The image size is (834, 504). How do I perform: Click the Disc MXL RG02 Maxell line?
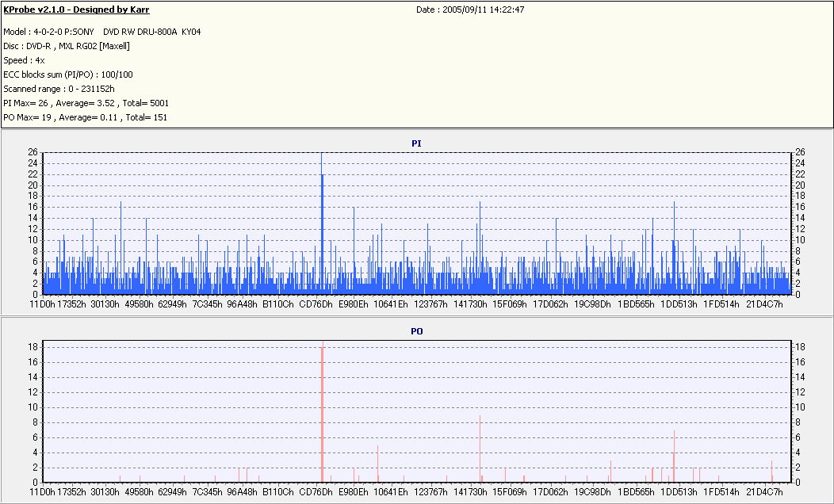[67, 46]
